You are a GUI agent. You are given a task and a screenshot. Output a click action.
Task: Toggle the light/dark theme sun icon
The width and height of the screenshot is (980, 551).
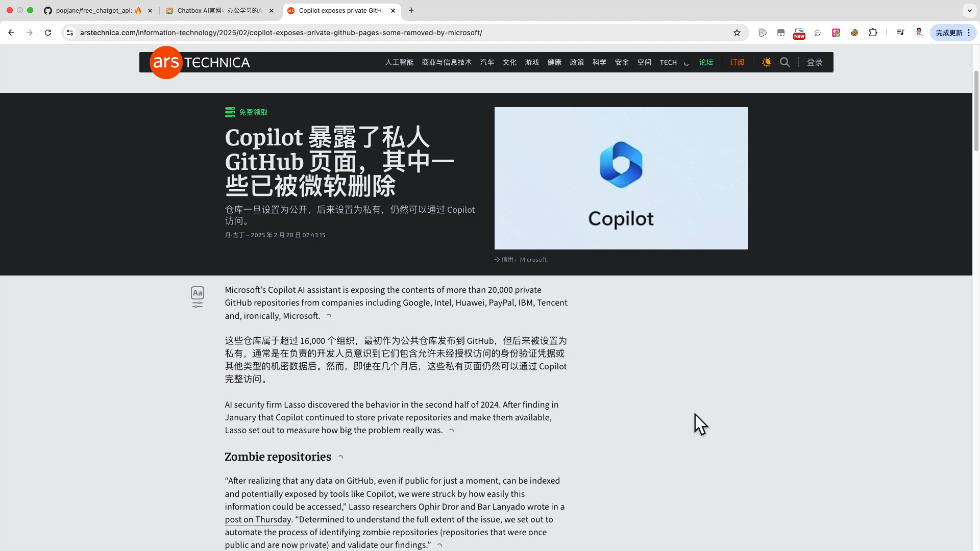[766, 62]
